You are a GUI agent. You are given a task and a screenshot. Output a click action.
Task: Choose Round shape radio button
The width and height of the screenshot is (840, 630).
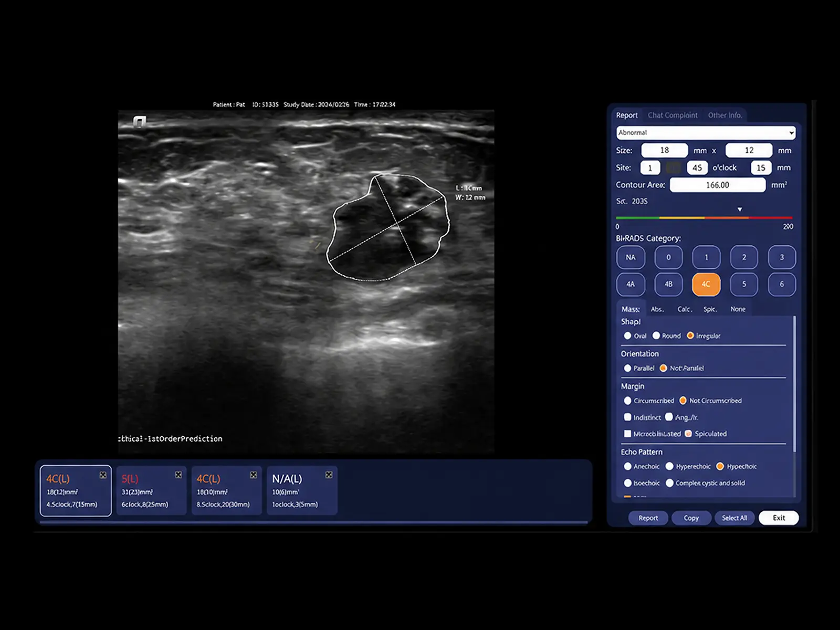point(656,335)
